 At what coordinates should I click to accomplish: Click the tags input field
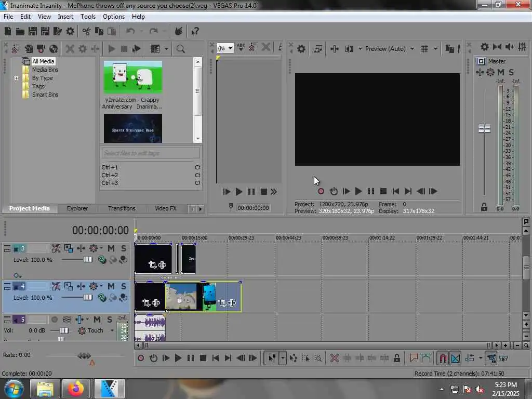tap(151, 153)
